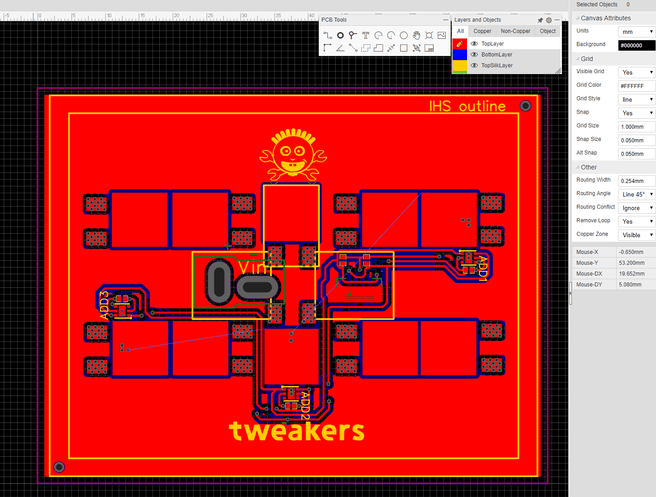
Task: Click the 'IHS outline' silkscreen label
Action: pyautogui.click(x=467, y=106)
